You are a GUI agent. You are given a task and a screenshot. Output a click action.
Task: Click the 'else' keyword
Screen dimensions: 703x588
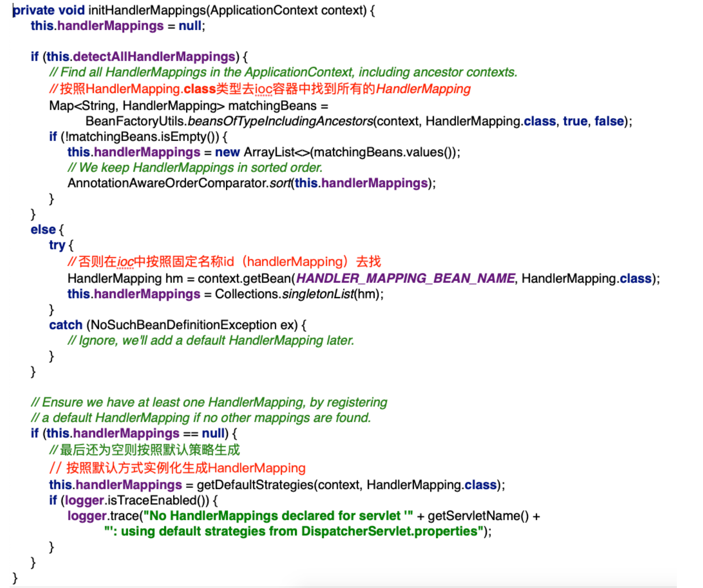(x=43, y=229)
